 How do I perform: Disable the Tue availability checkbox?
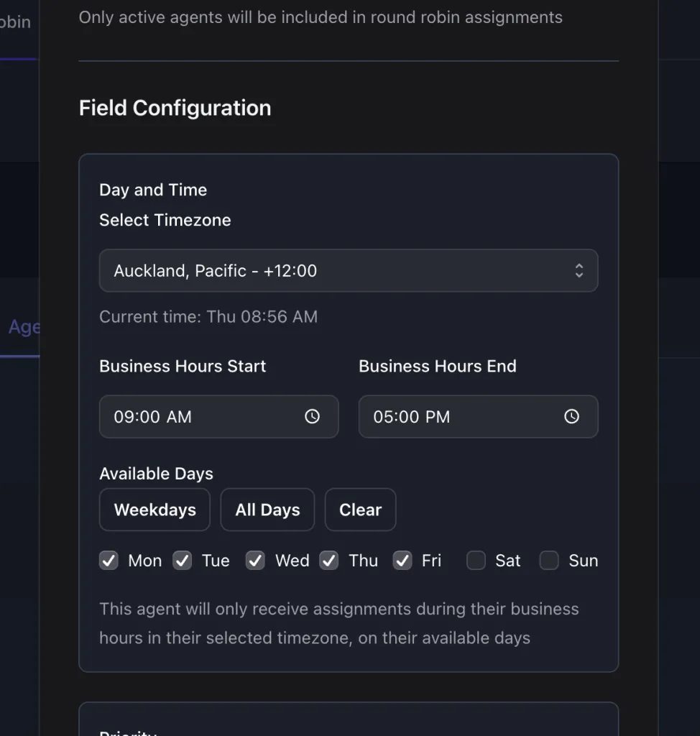click(x=183, y=561)
